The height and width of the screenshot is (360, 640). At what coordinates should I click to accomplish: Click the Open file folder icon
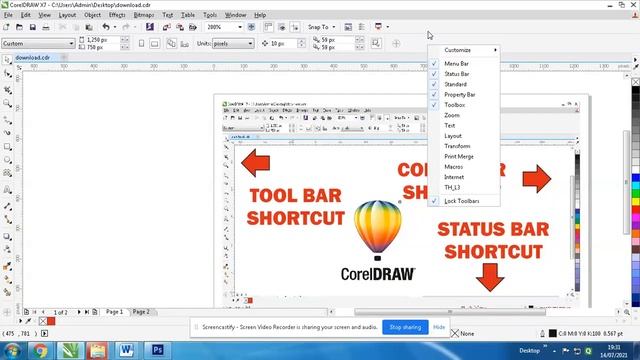pos(19,27)
